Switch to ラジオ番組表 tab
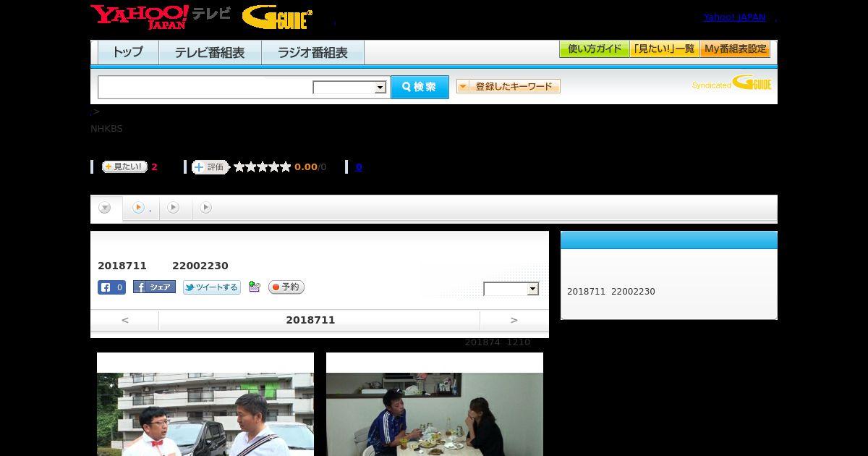This screenshot has width=868, height=456. click(x=312, y=53)
